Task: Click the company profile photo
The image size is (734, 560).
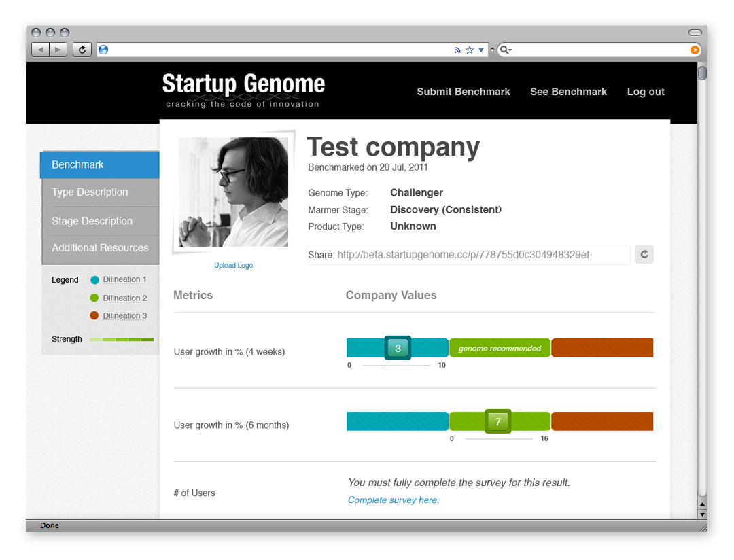Action: pos(234,192)
